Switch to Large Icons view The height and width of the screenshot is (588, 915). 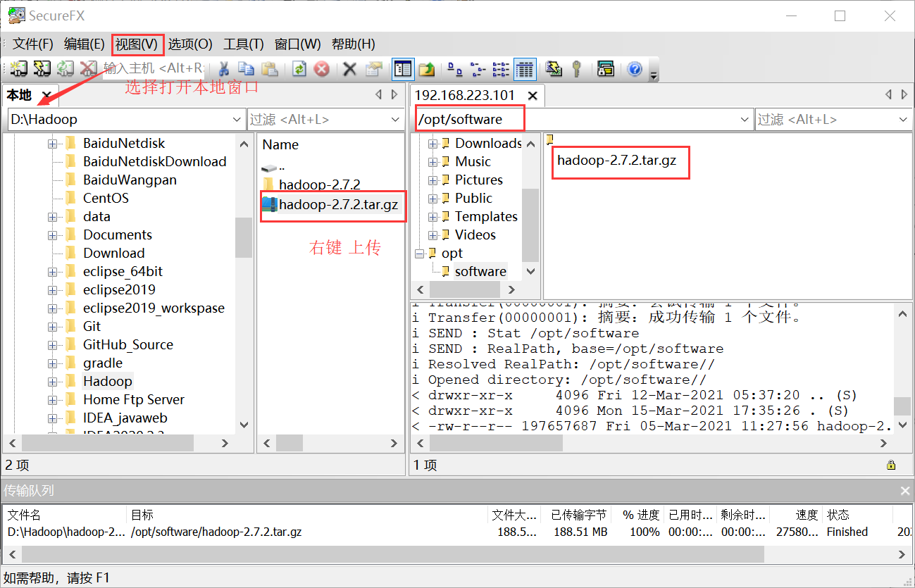click(x=455, y=68)
